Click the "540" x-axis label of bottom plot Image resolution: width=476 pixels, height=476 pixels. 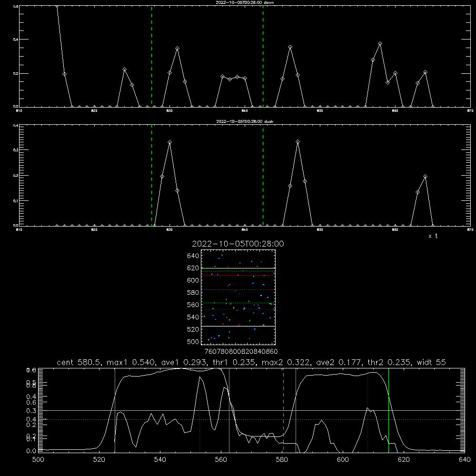pos(160,460)
